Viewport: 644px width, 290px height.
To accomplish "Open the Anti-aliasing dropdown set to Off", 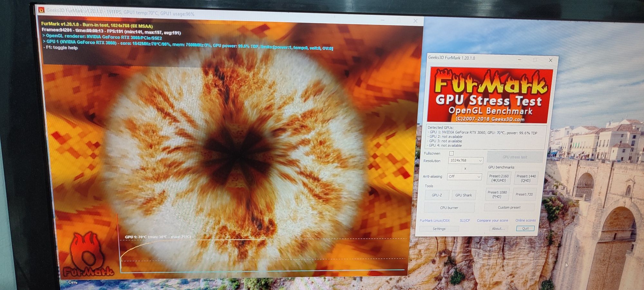I will point(464,177).
